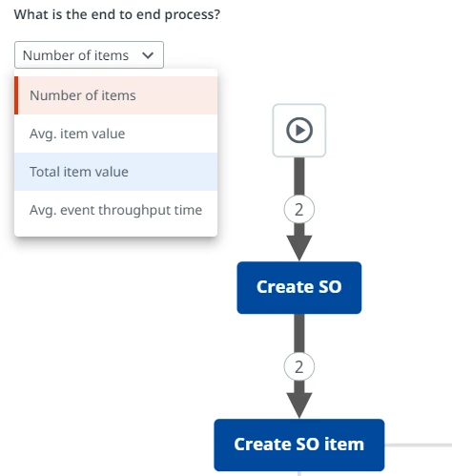Screen dimensions: 452x476
Task: Select the Create SO activity node
Action: tap(299, 287)
